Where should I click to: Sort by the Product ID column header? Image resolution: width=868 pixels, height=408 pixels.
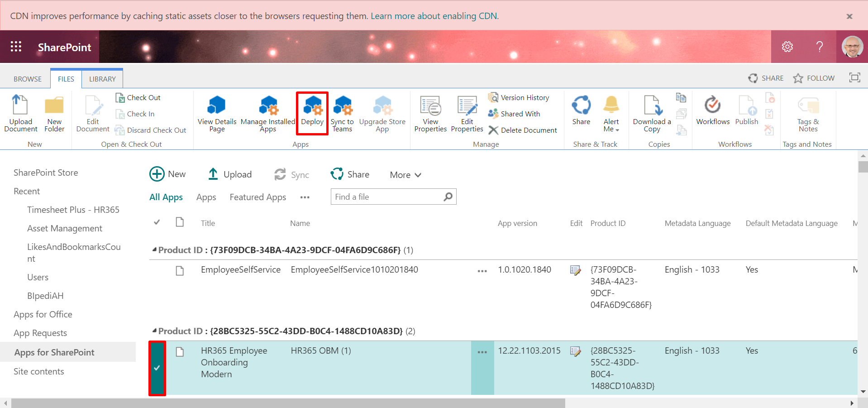pos(608,223)
